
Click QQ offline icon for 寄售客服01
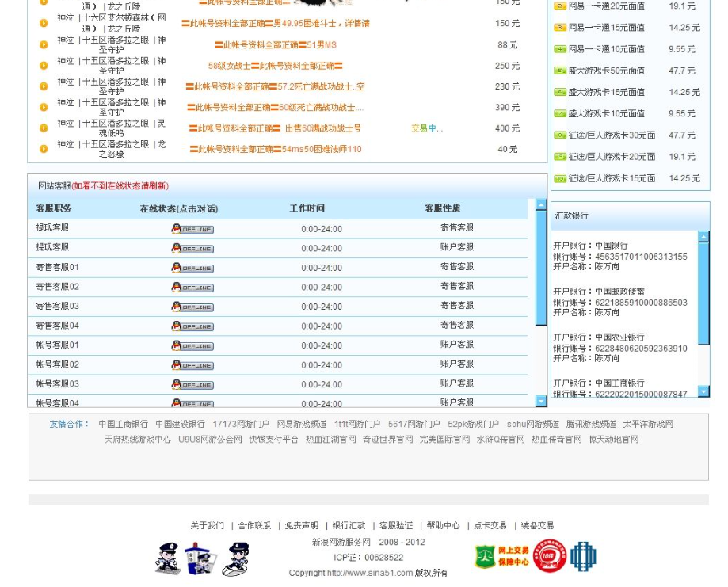pyautogui.click(x=192, y=268)
